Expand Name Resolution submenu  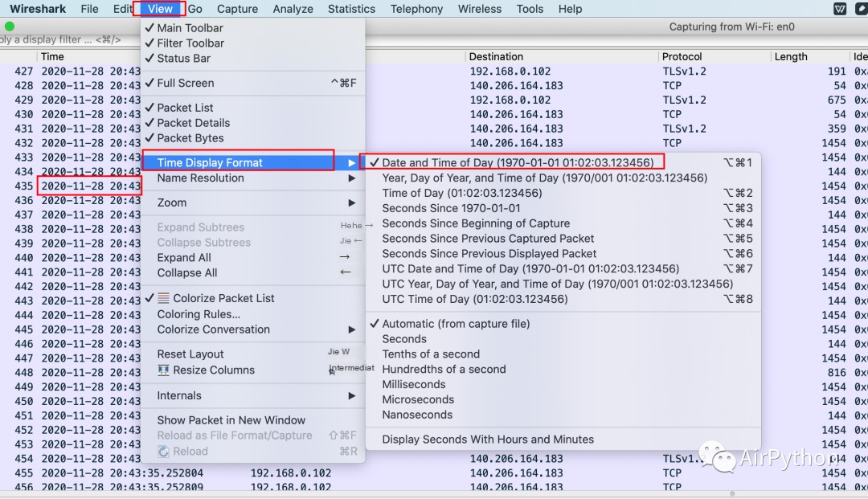coord(253,178)
